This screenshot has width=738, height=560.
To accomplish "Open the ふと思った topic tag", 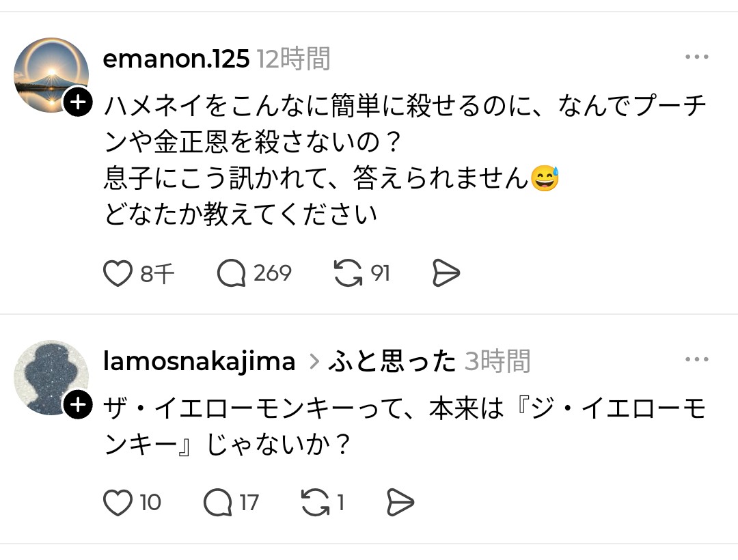I will [392, 361].
